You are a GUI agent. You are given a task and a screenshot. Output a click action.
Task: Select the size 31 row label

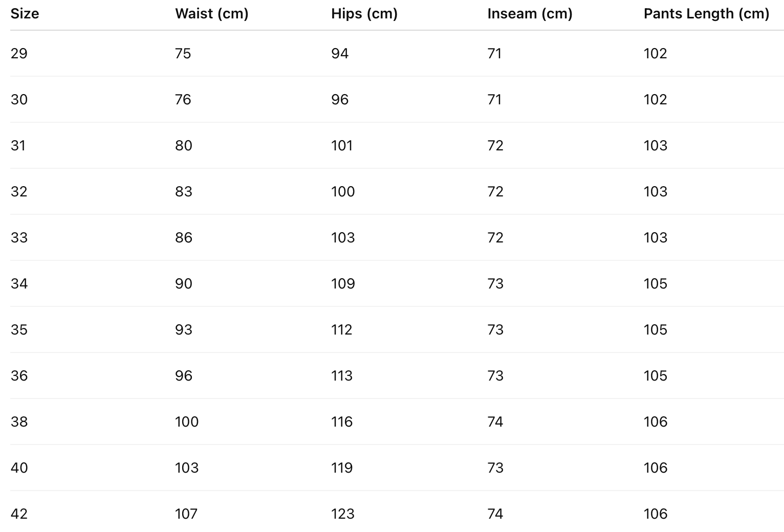point(18,146)
